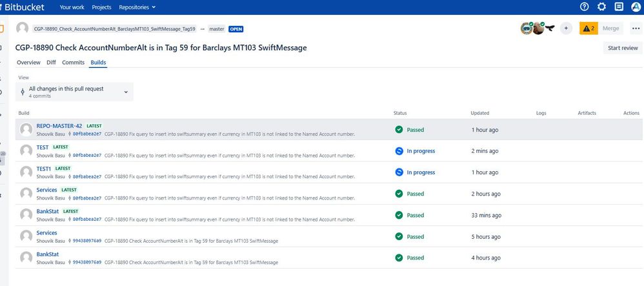Click the Artifacts column header
644x286 pixels.
tap(587, 113)
